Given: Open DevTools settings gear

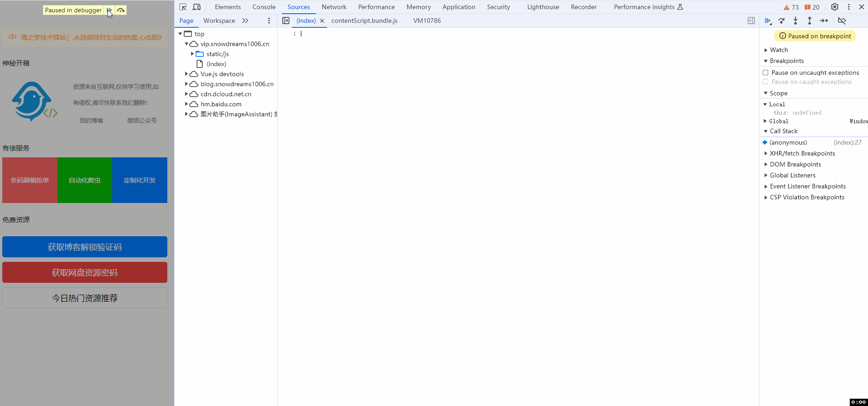Looking at the screenshot, I should [835, 7].
